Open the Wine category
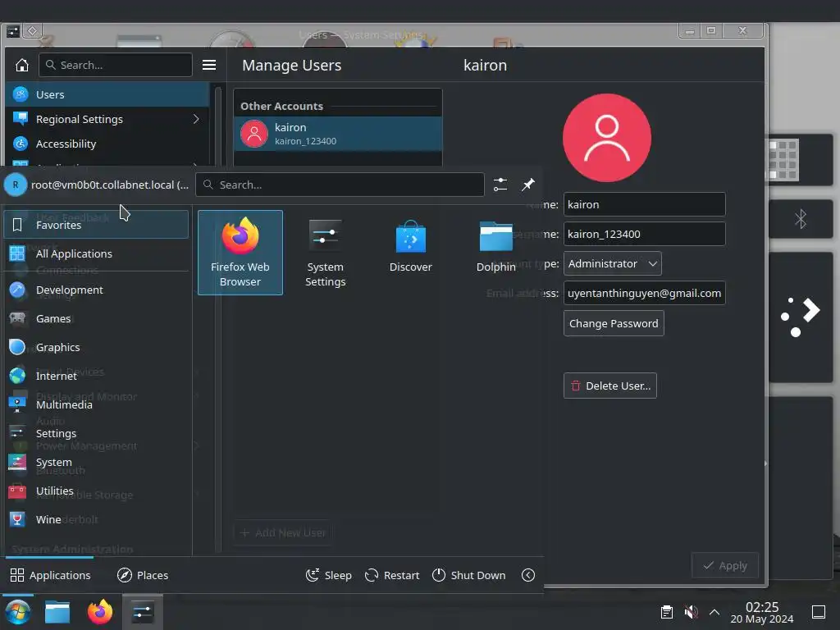The image size is (840, 630). (97, 519)
